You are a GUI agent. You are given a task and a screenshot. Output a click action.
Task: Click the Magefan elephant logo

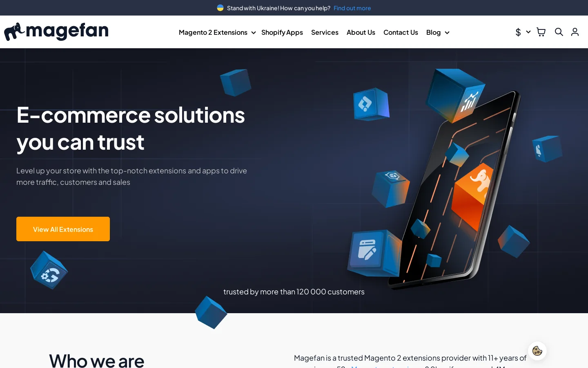click(x=56, y=31)
